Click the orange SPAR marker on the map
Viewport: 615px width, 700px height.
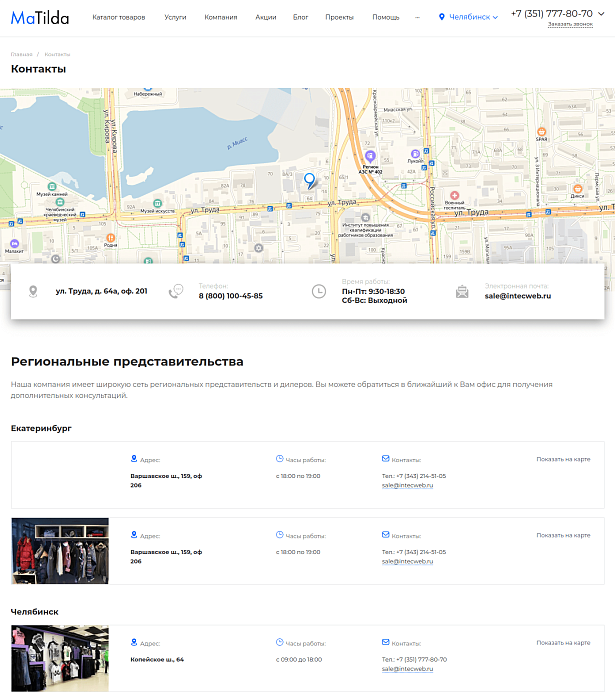coord(541,131)
